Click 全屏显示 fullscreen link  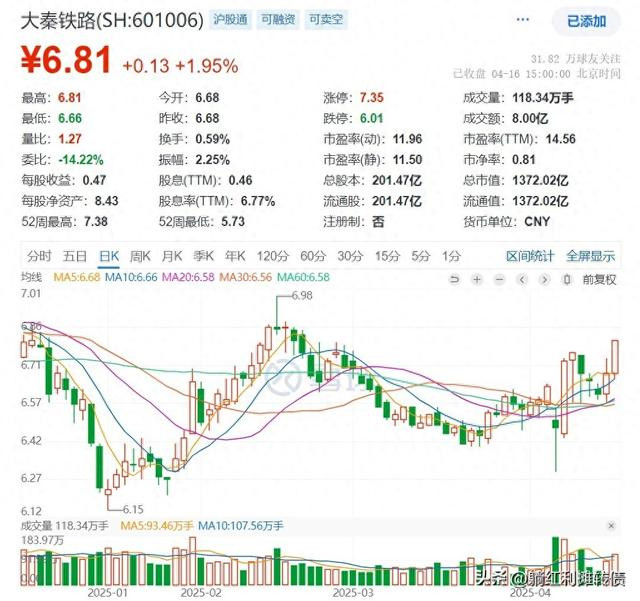point(590,256)
